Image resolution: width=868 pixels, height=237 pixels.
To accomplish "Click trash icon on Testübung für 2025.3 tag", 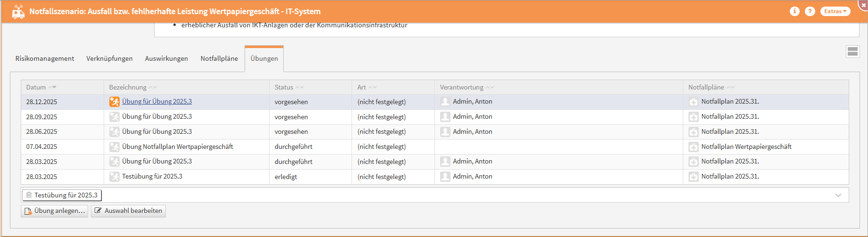I will tap(29, 195).
